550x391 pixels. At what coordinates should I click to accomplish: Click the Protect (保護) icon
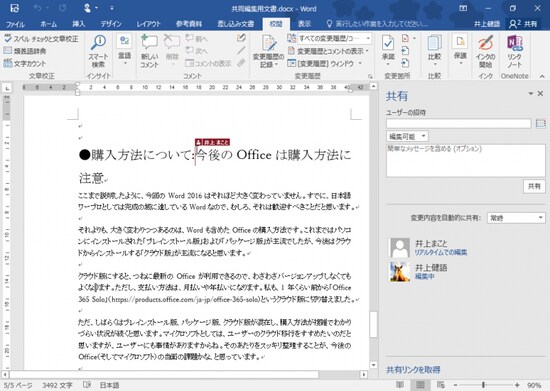(x=460, y=50)
